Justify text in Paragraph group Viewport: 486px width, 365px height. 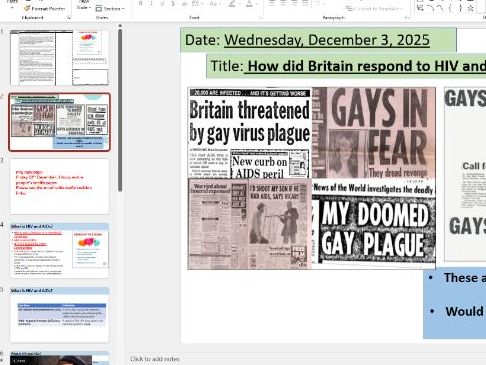click(x=305, y=3)
